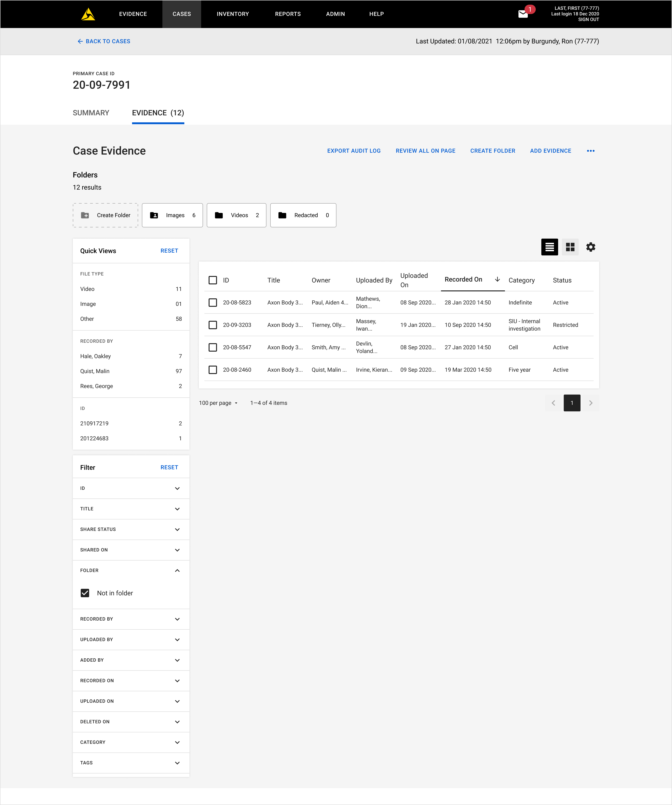Filter by recorder Hale, Oakley
Viewport: 672px width, 805px height.
[131, 357]
